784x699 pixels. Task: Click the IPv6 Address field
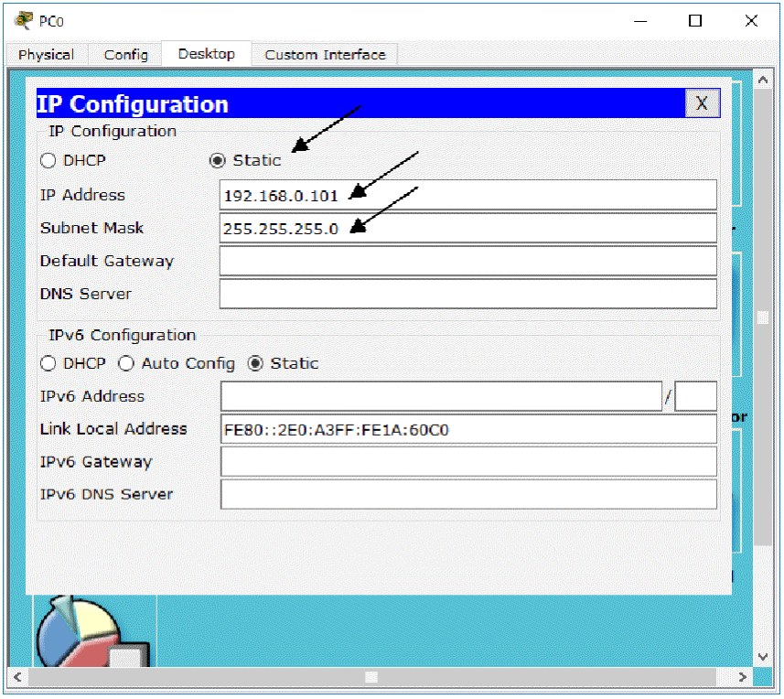(440, 396)
